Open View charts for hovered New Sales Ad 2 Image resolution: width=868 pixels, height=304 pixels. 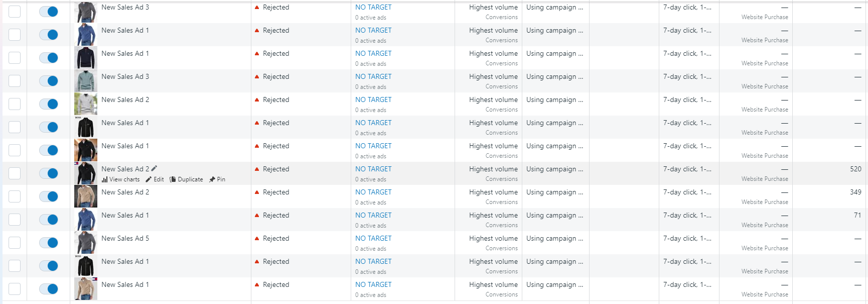click(120, 179)
